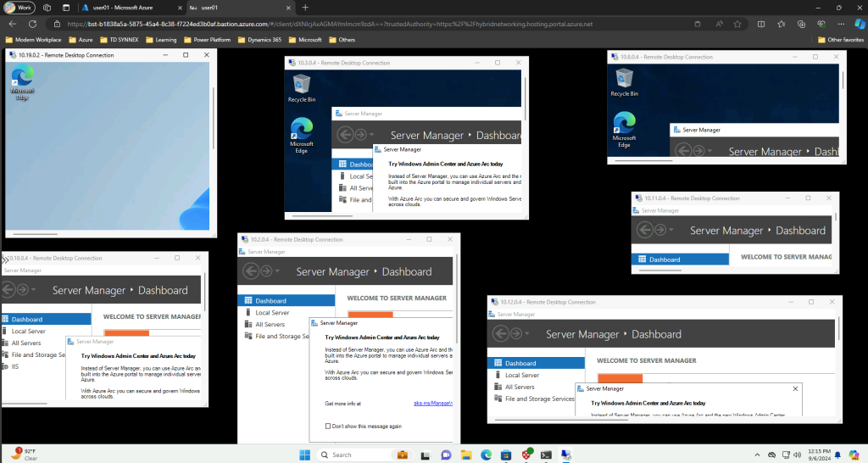Switch to the second user01 tab
Image resolution: width=868 pixels, height=463 pixels.
tap(240, 8)
